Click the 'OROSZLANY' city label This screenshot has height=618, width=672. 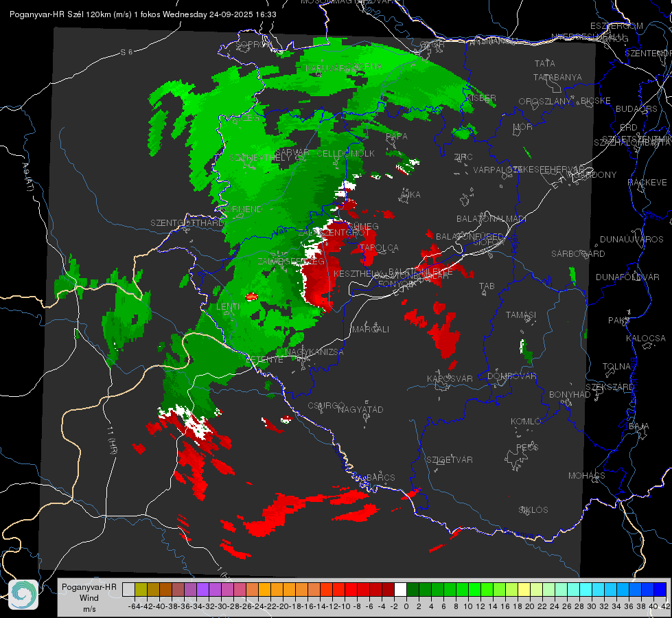[545, 102]
